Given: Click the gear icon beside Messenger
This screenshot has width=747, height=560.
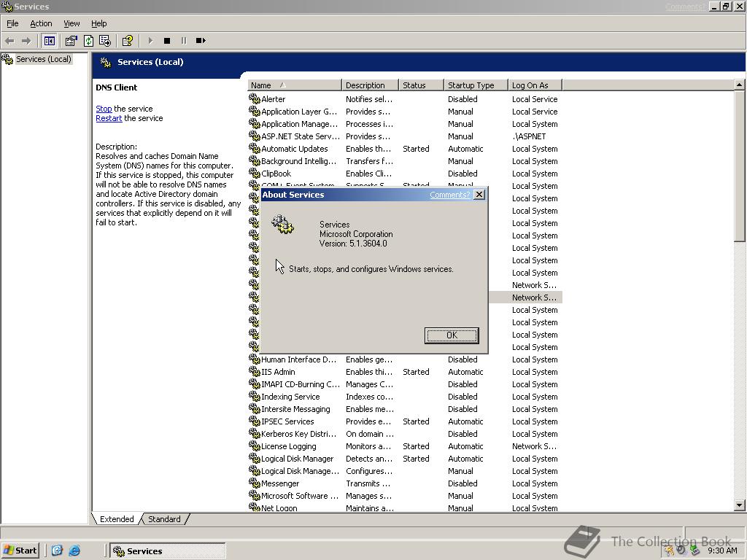Looking at the screenshot, I should click(255, 483).
